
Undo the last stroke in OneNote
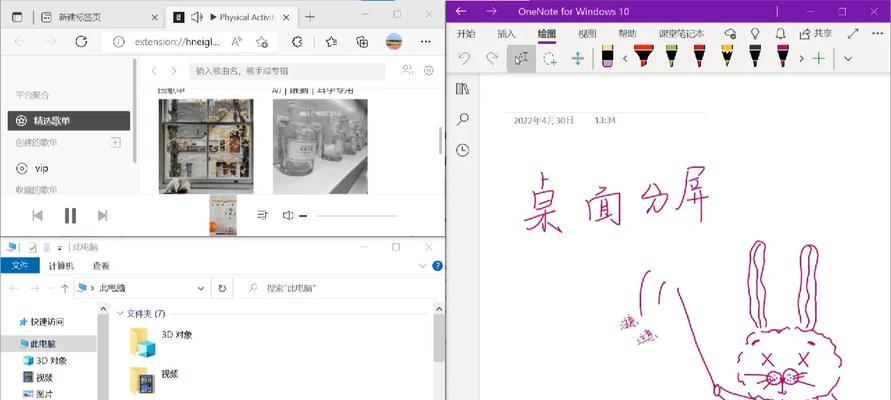click(464, 59)
